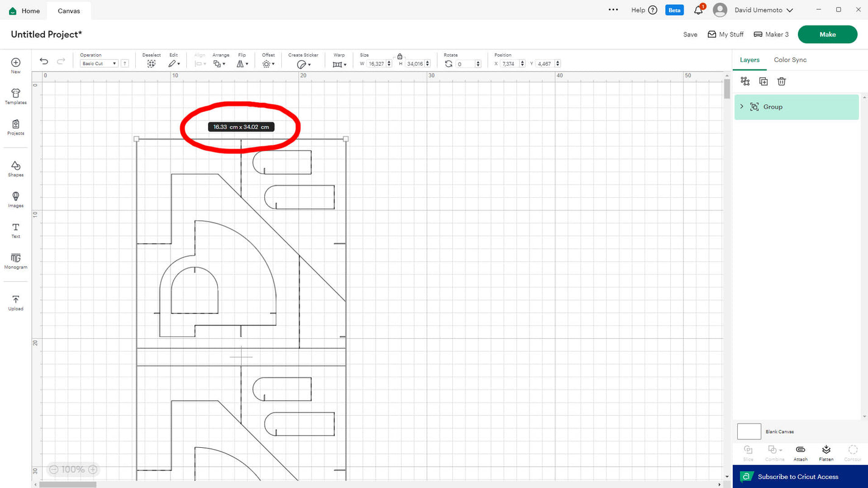
Task: Go to the Home tab
Action: pos(24,11)
